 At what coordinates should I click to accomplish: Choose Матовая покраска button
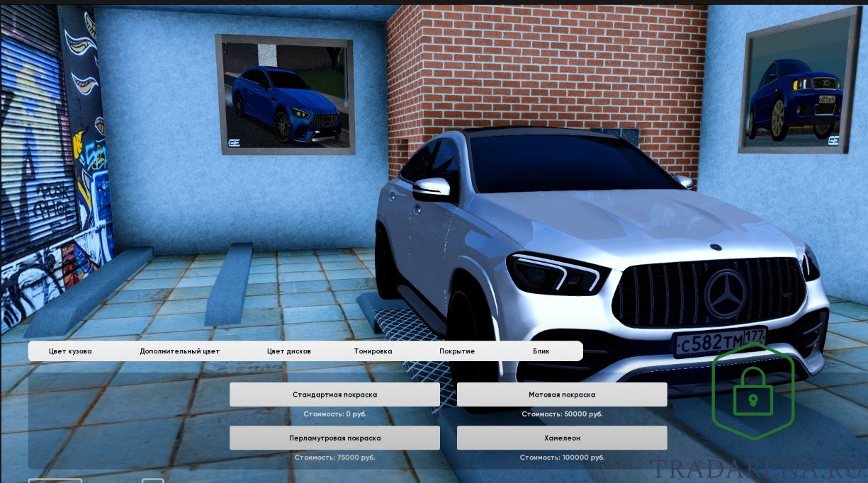click(x=562, y=394)
